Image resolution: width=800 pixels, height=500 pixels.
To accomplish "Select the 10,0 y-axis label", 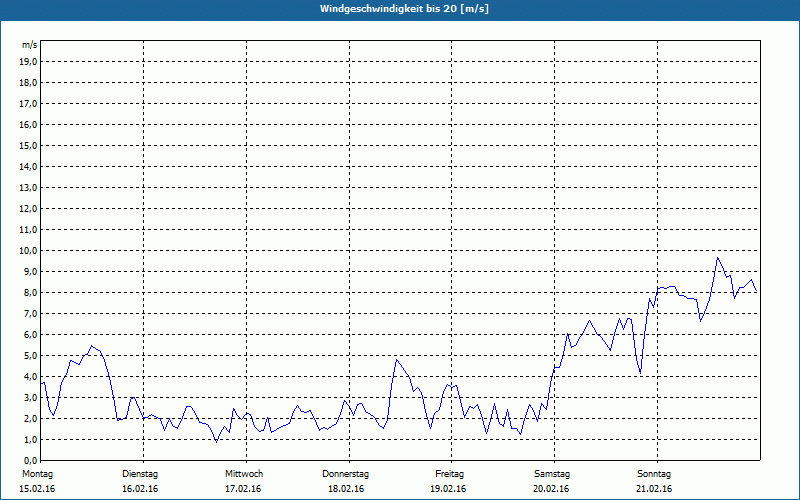I will 28,251.
